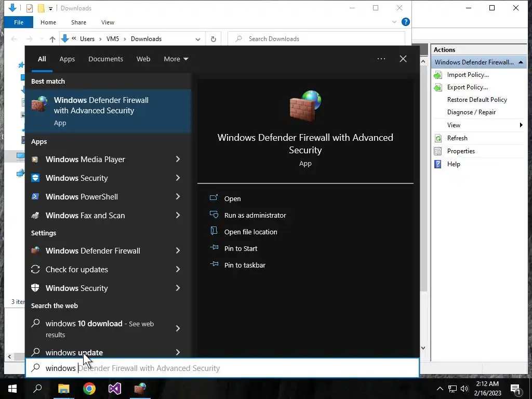Screen dimensions: 532x399
Task: Close the Windows search panel
Action: click(x=403, y=59)
